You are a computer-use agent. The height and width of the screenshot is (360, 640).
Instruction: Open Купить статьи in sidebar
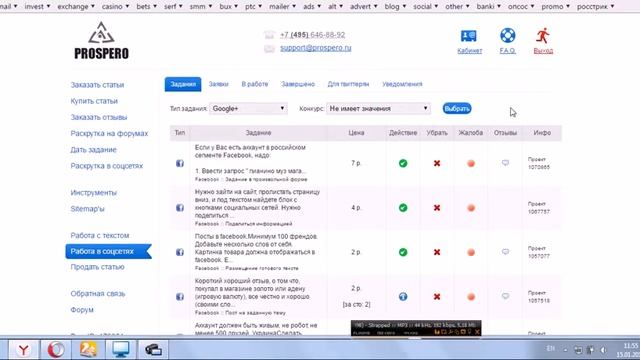click(x=94, y=101)
